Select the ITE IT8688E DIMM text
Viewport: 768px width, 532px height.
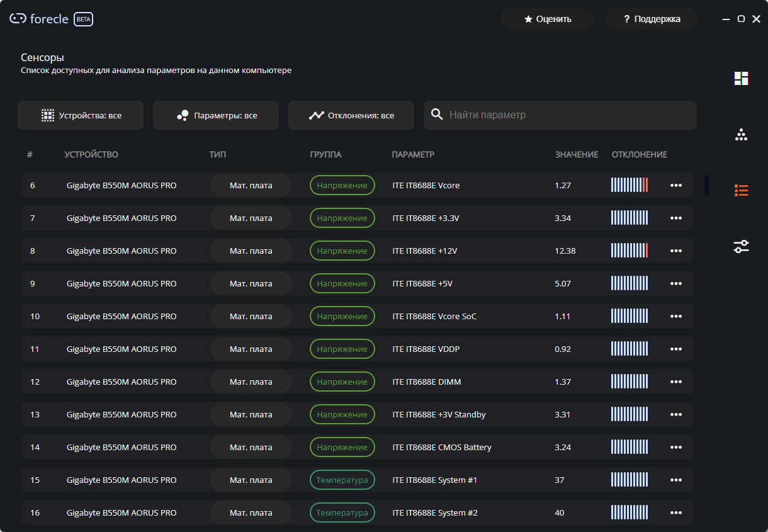click(427, 382)
